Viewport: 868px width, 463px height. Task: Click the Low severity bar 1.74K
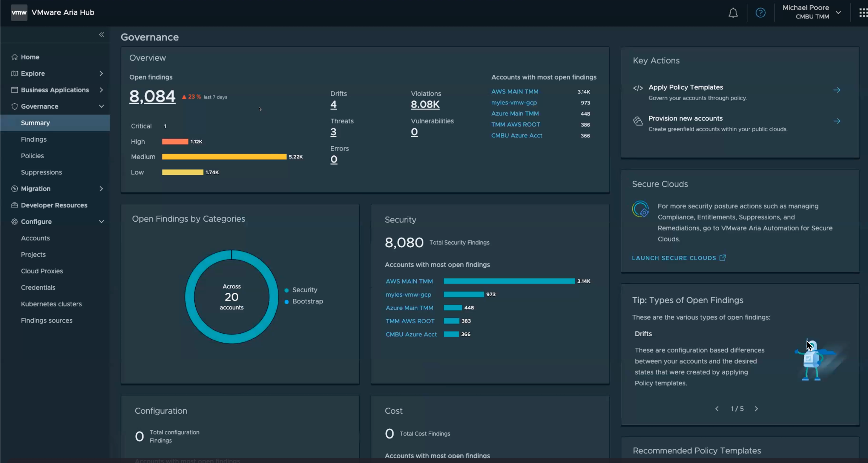pyautogui.click(x=183, y=172)
